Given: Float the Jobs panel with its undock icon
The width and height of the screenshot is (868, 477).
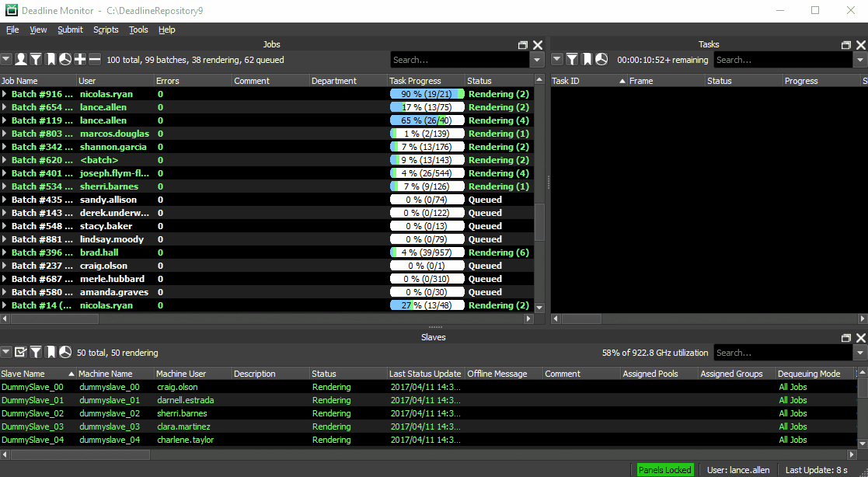Looking at the screenshot, I should tap(522, 45).
